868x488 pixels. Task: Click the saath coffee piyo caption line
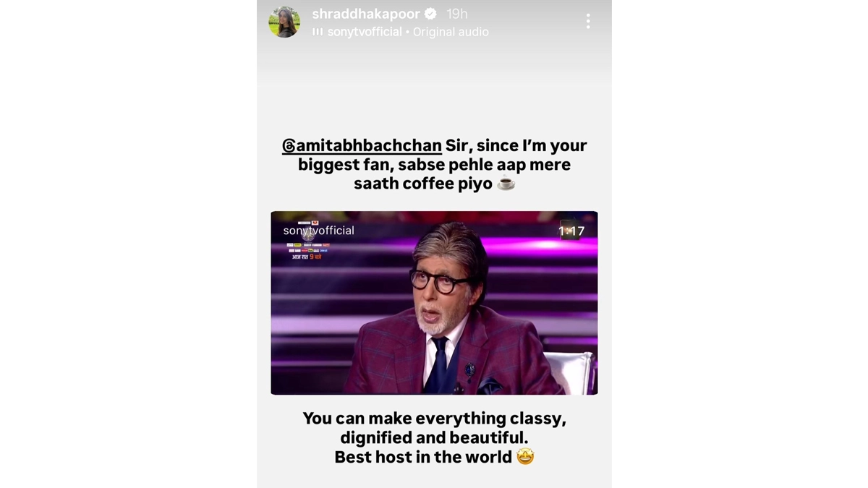point(434,184)
